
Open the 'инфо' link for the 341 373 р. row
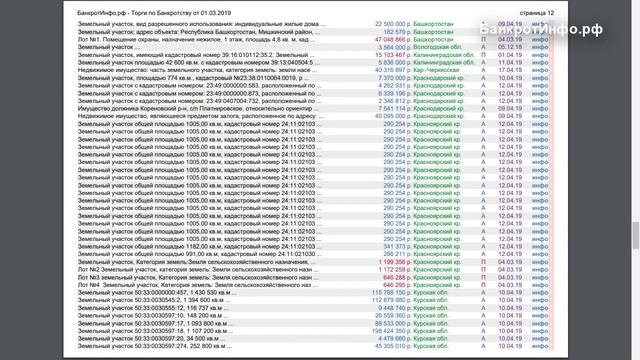(x=540, y=247)
